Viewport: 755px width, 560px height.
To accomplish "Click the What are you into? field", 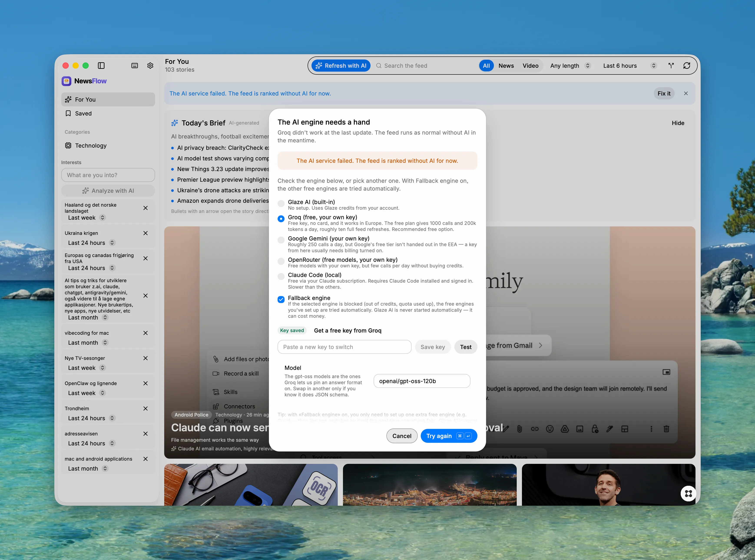I will [x=108, y=175].
